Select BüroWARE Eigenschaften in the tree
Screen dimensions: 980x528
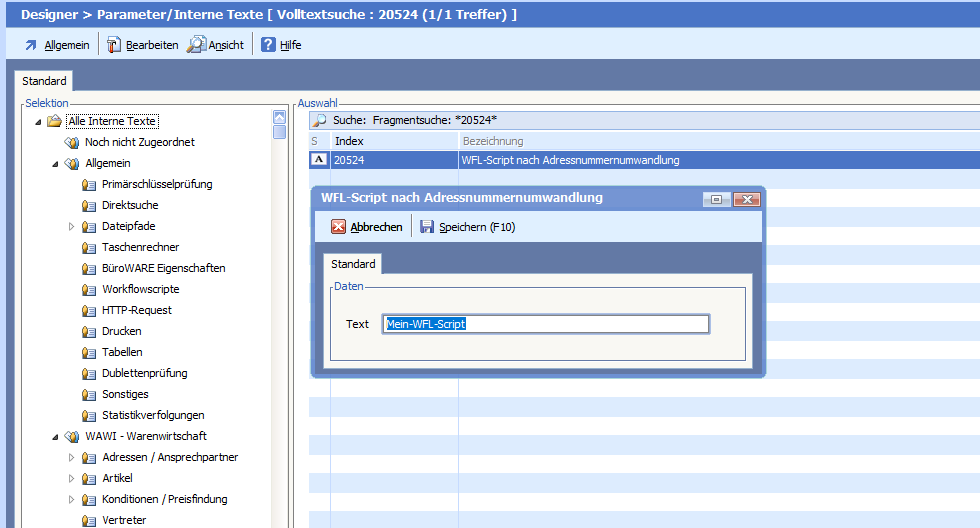click(x=164, y=268)
